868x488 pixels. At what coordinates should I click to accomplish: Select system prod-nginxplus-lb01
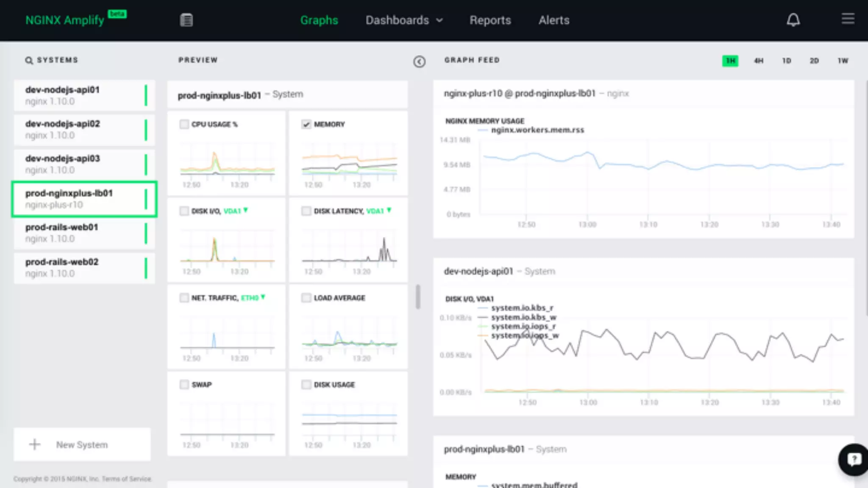coord(84,199)
